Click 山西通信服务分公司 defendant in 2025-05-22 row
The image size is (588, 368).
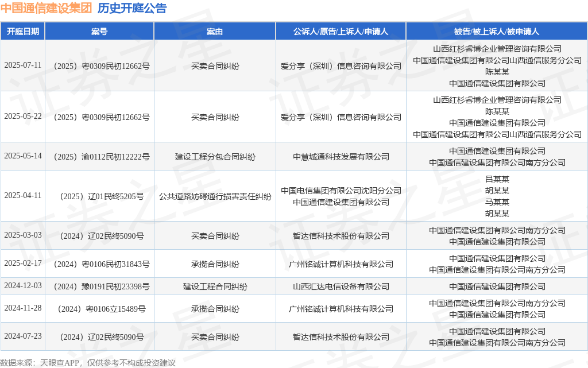(x=497, y=134)
